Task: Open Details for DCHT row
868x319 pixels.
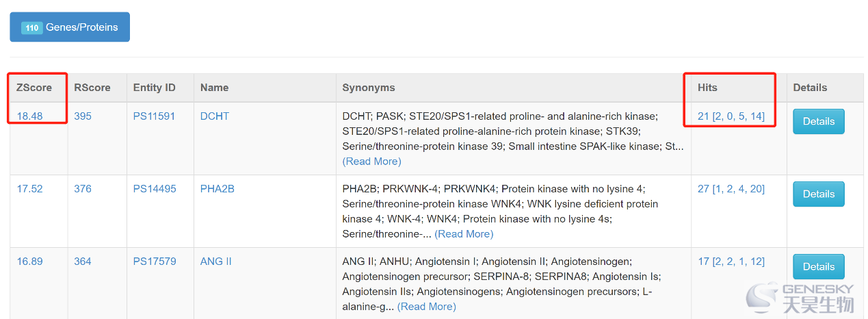Action: pyautogui.click(x=819, y=121)
